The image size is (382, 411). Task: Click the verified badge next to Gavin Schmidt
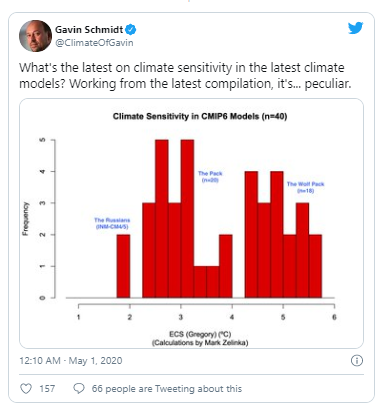130,30
